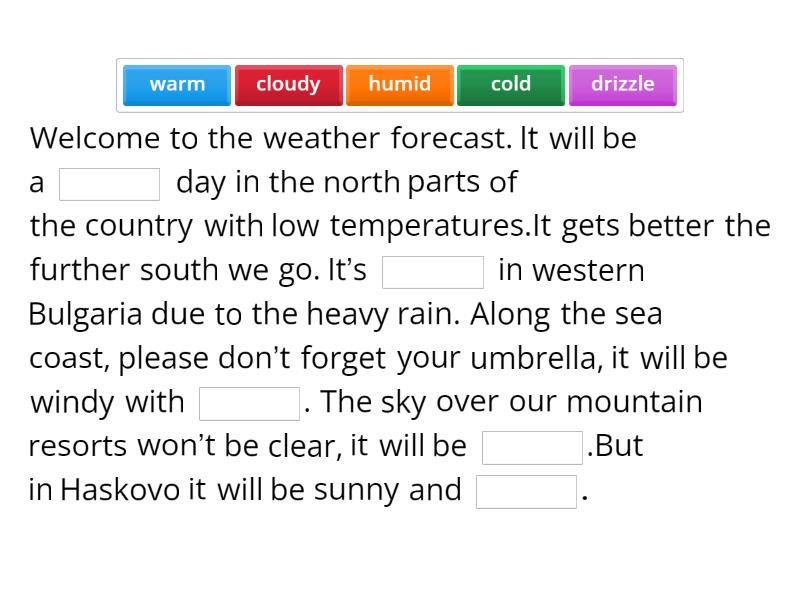Click the word 'sunny' near the end

click(357, 490)
